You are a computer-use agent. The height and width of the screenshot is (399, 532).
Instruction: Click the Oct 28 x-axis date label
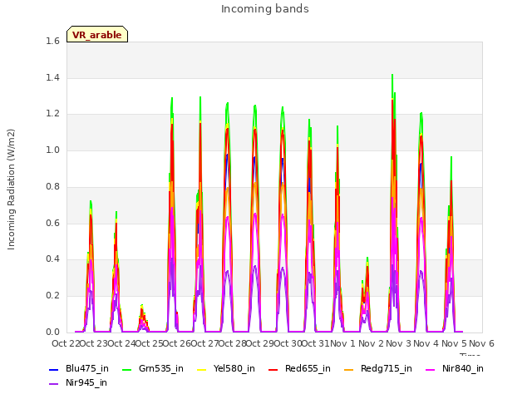(233, 343)
